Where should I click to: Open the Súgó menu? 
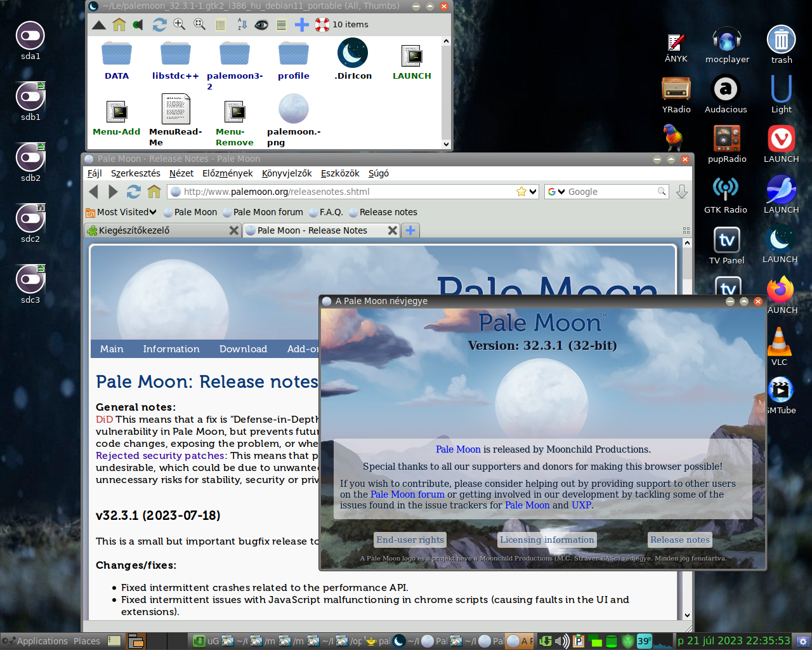point(379,173)
